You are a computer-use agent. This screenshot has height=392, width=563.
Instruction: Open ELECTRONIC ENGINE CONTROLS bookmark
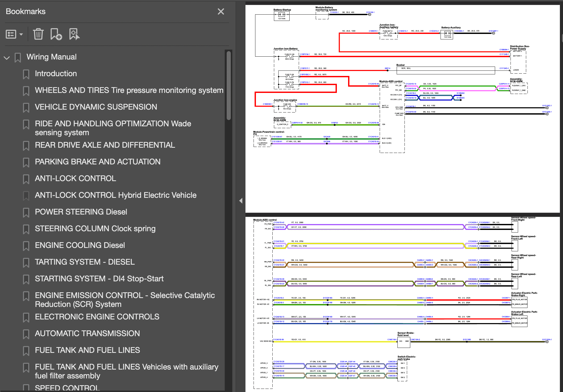[97, 317]
